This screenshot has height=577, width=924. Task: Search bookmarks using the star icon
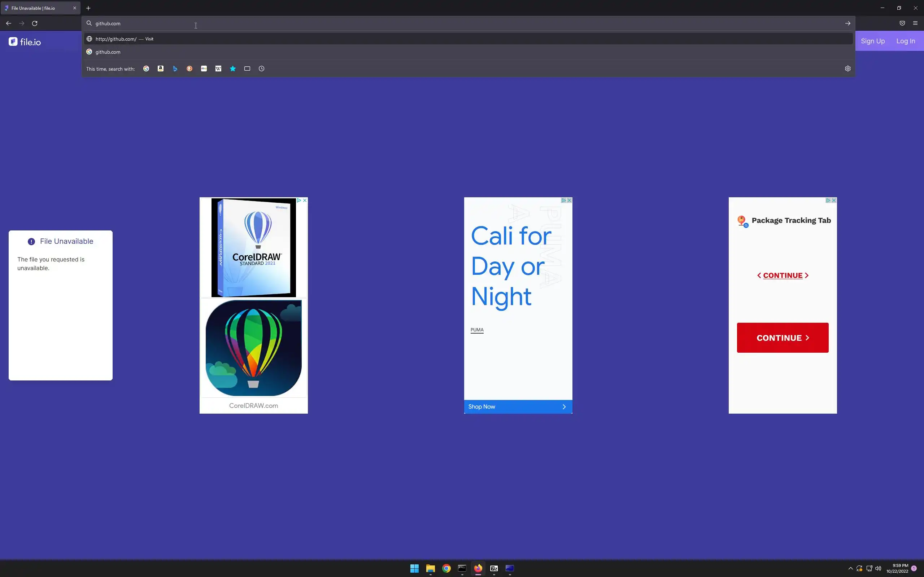(x=233, y=69)
